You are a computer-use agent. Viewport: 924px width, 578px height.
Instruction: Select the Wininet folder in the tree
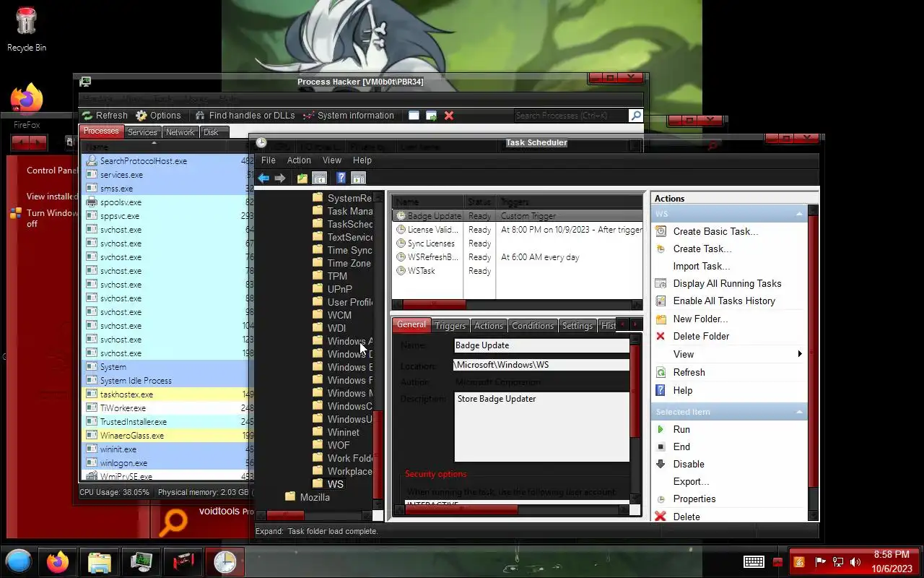tap(343, 432)
